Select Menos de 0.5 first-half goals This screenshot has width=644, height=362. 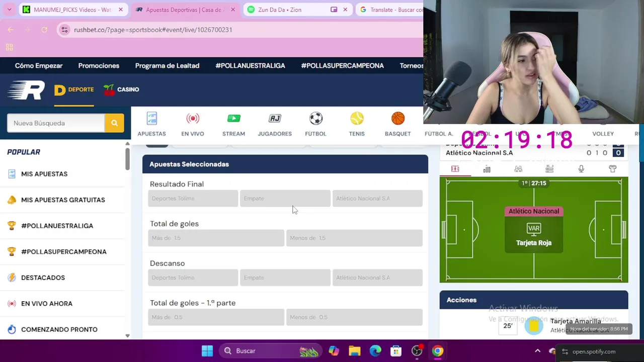click(x=354, y=317)
